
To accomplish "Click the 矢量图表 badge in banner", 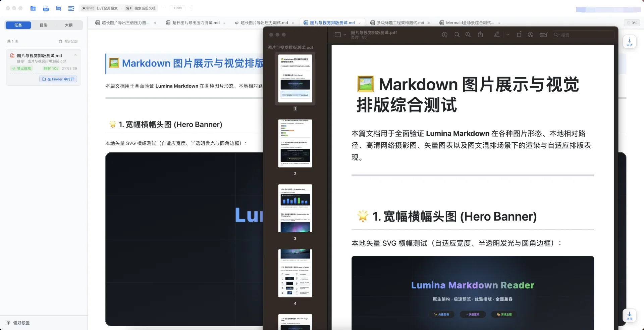I will pyautogui.click(x=442, y=315).
